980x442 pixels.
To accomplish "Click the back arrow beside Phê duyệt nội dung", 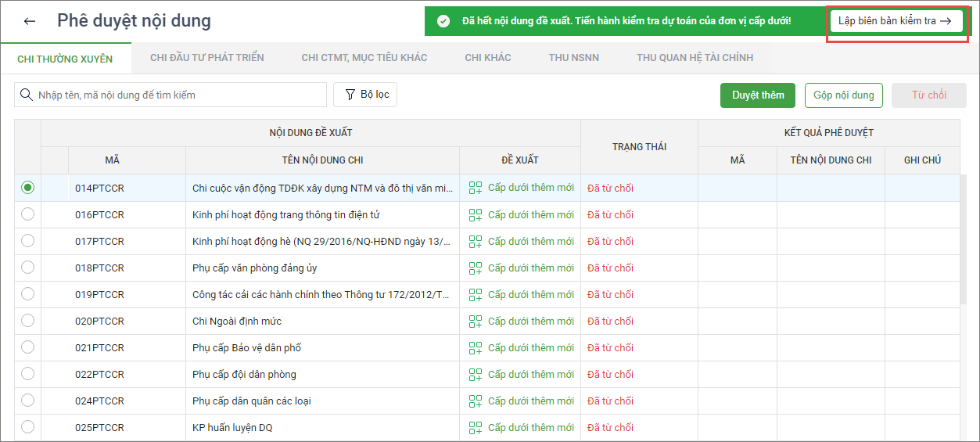I will [x=30, y=21].
